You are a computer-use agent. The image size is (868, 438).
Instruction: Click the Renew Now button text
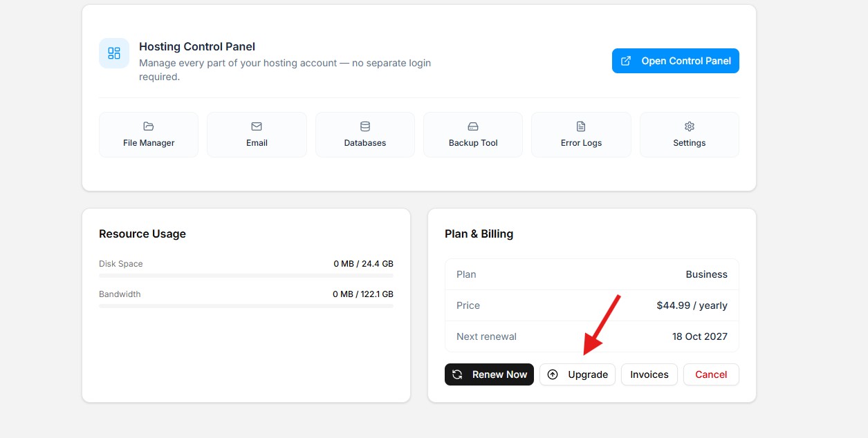[499, 374]
